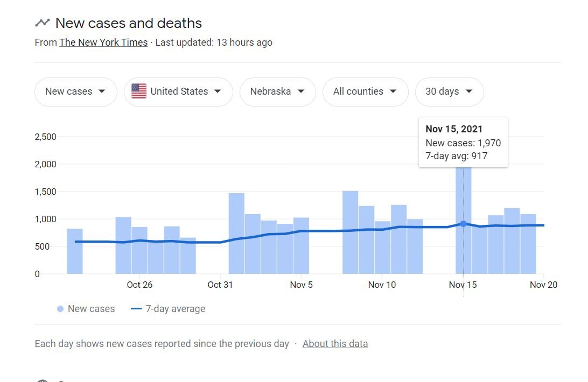Click the Nov 15, 2021 tooltip box
This screenshot has height=382, width=588.
[463, 143]
